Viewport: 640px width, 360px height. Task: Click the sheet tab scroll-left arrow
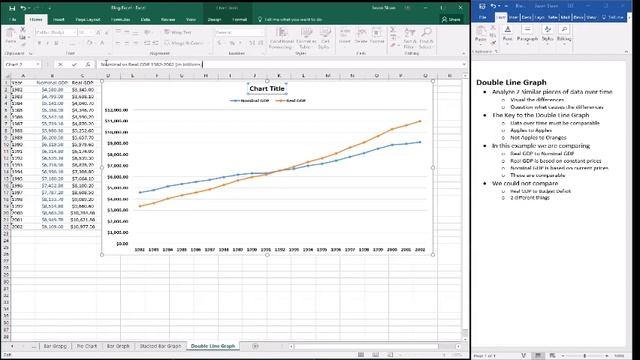[12, 346]
